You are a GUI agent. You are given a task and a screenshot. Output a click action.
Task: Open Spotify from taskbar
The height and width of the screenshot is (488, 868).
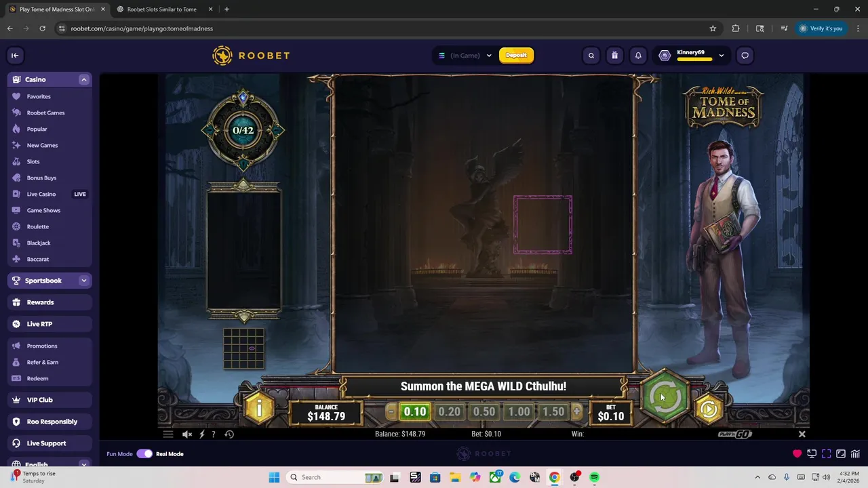[x=595, y=477]
